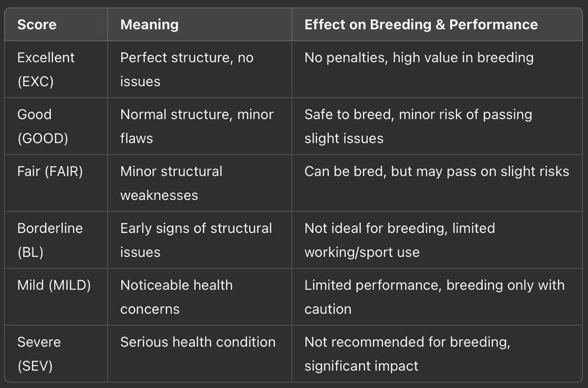
Task: Click the 'Safe to breed' effect cell
Action: click(418, 126)
